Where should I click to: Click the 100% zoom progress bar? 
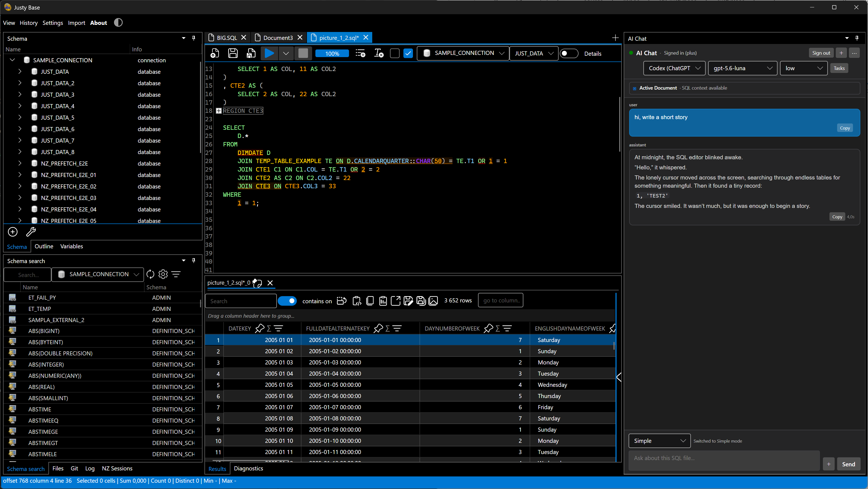[x=332, y=54]
